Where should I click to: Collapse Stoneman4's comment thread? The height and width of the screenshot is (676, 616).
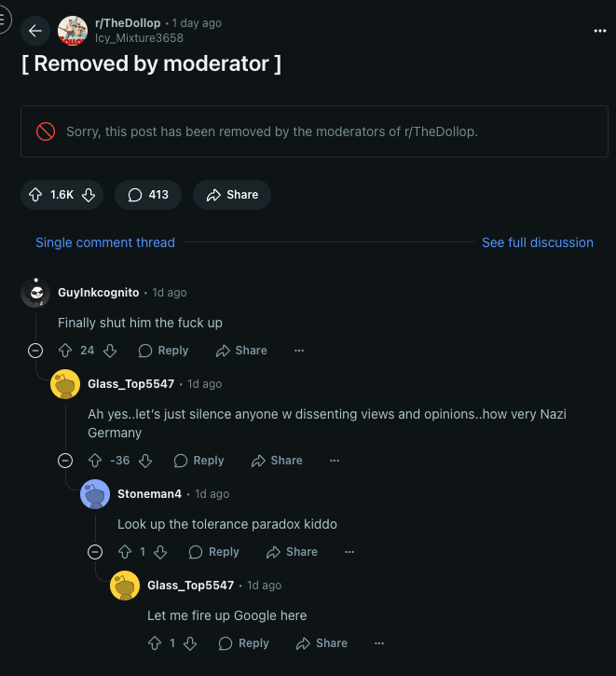point(95,552)
